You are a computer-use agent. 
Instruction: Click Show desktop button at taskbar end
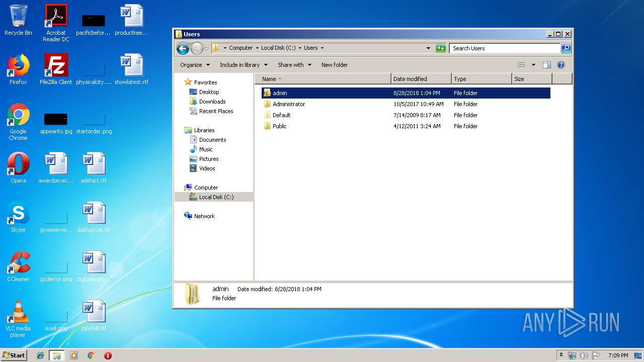point(638,355)
